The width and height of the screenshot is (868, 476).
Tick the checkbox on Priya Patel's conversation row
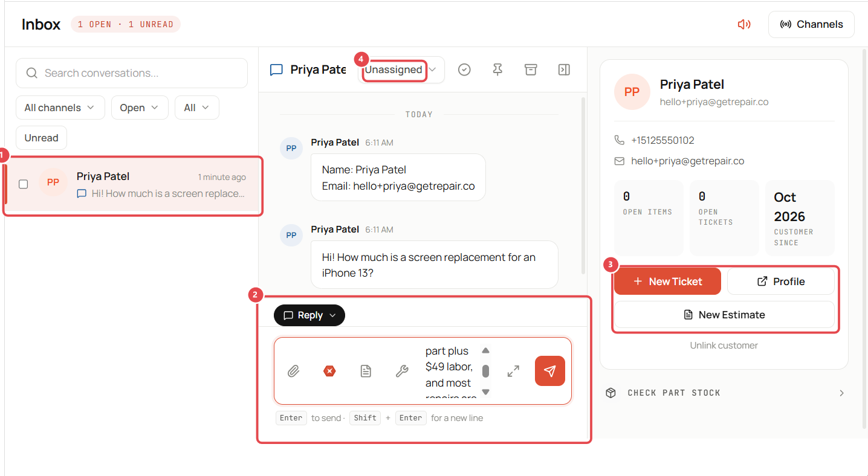[23, 184]
